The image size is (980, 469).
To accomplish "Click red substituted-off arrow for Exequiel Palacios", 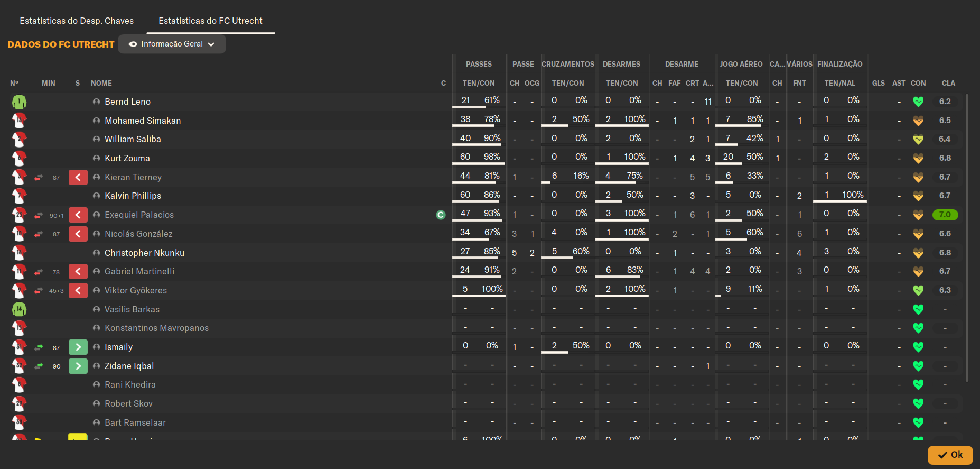I will [x=78, y=215].
